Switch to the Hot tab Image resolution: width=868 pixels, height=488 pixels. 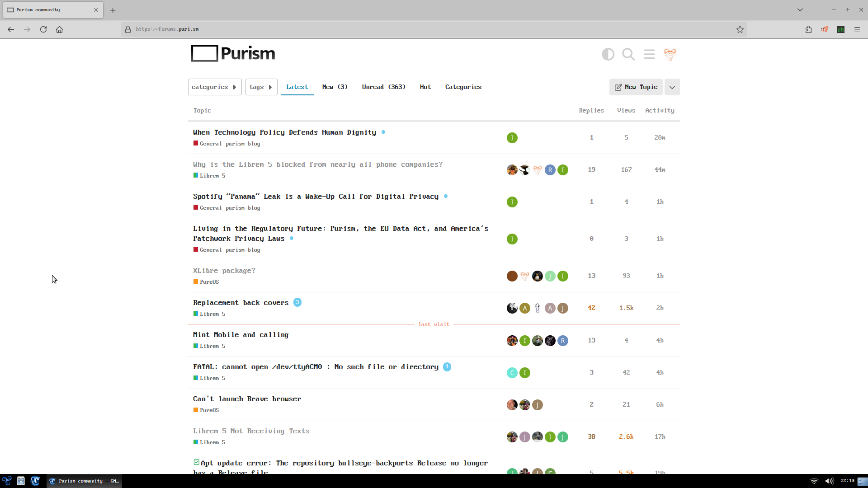(x=425, y=87)
